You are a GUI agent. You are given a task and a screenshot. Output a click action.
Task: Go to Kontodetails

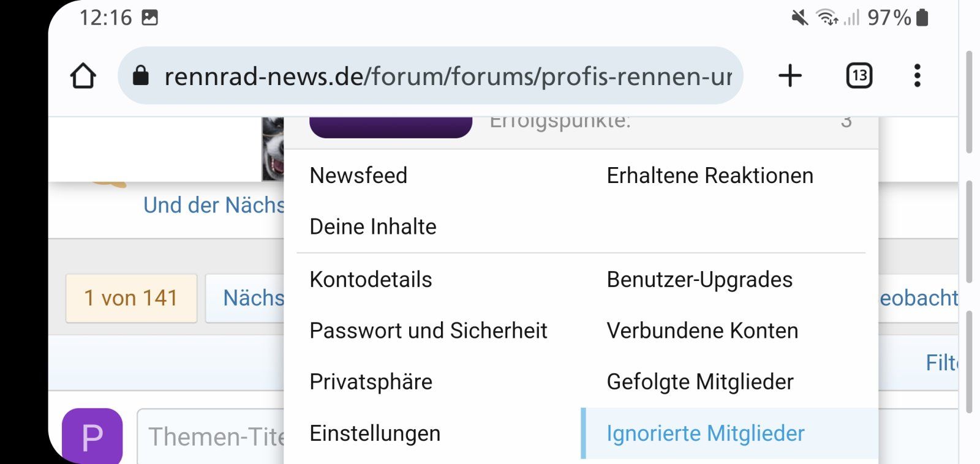(x=371, y=280)
